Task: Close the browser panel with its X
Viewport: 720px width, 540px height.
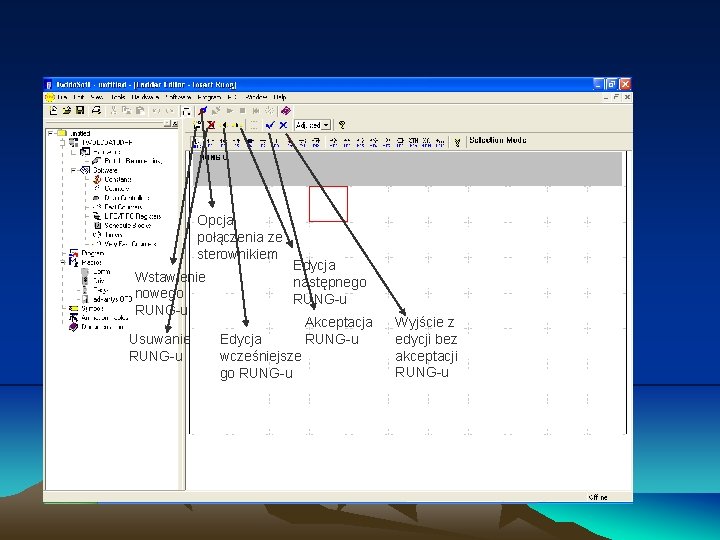Action: [x=174, y=124]
